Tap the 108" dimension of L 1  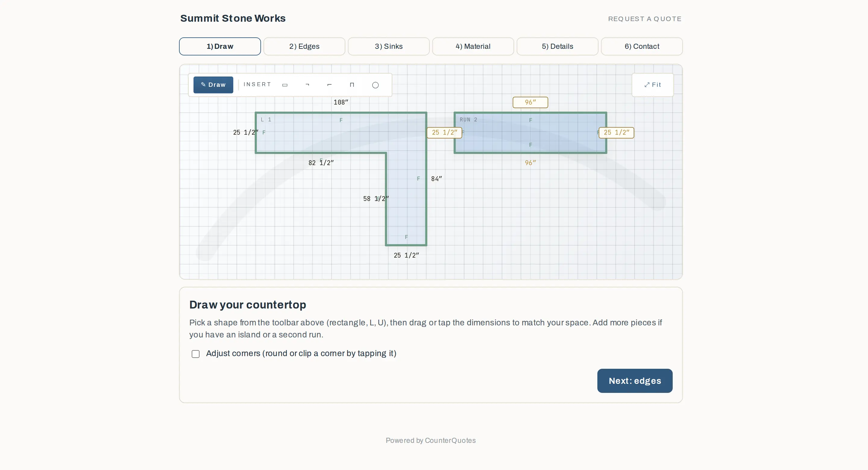341,102
